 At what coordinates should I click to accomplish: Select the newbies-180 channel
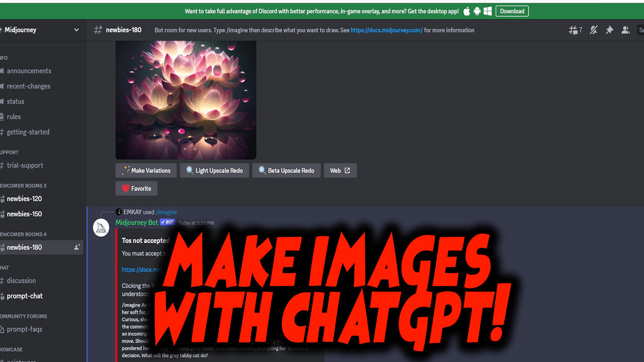(x=41, y=247)
